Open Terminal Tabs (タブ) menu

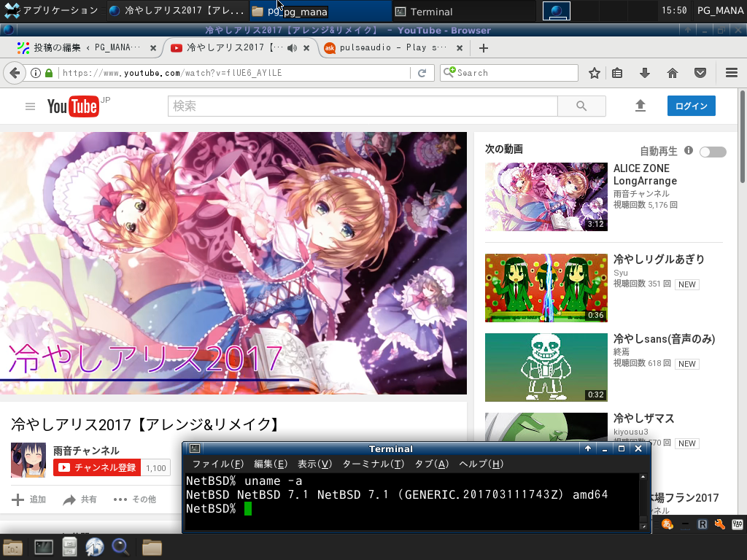point(432,464)
